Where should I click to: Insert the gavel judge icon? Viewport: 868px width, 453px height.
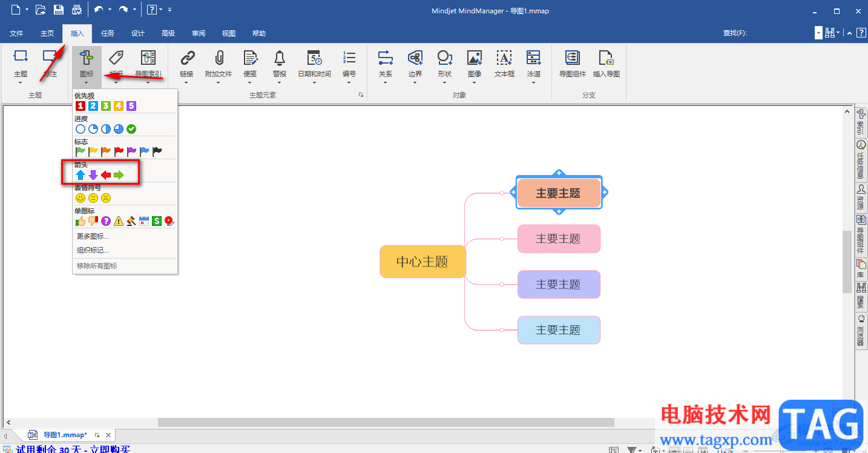(x=131, y=221)
